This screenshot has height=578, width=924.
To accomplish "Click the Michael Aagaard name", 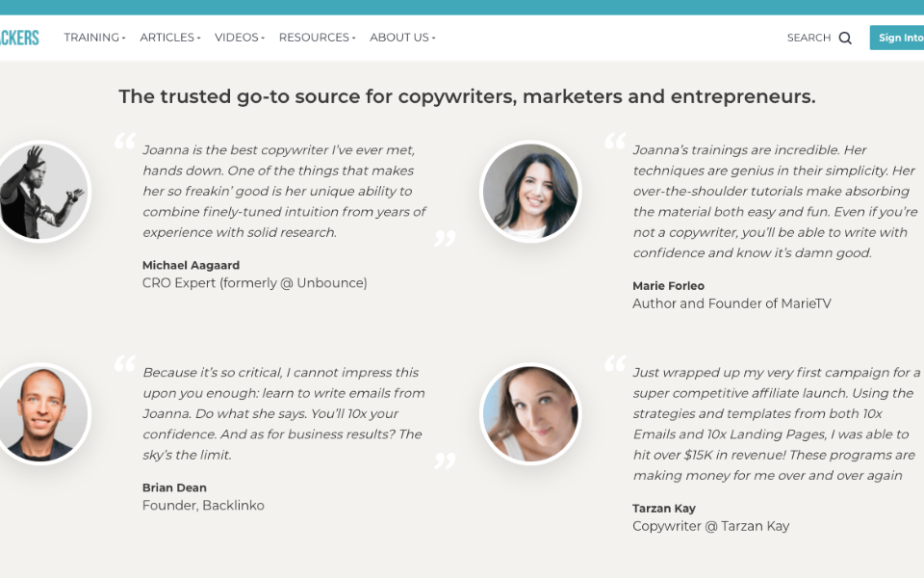I will pyautogui.click(x=191, y=265).
